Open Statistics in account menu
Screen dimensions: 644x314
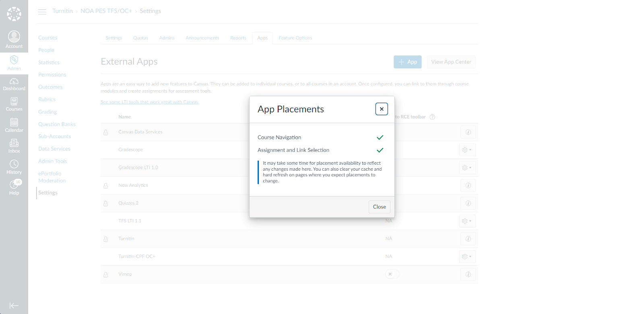click(49, 63)
